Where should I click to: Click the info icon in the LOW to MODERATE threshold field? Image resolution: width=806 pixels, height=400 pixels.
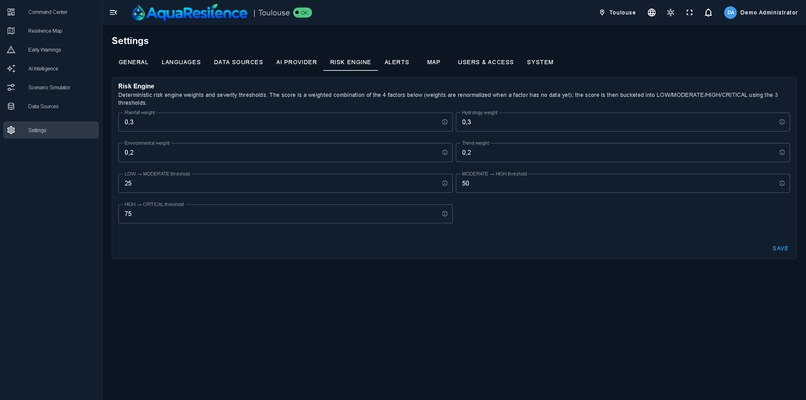tap(445, 183)
